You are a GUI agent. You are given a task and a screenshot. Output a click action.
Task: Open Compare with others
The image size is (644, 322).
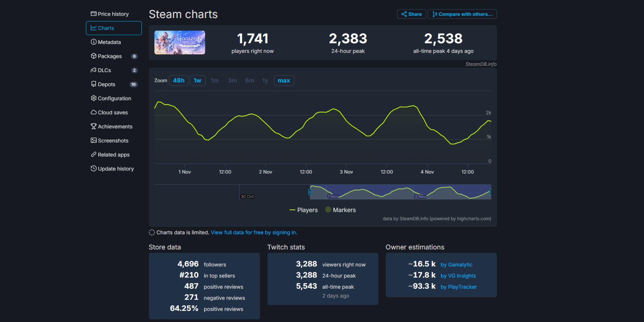(x=462, y=14)
